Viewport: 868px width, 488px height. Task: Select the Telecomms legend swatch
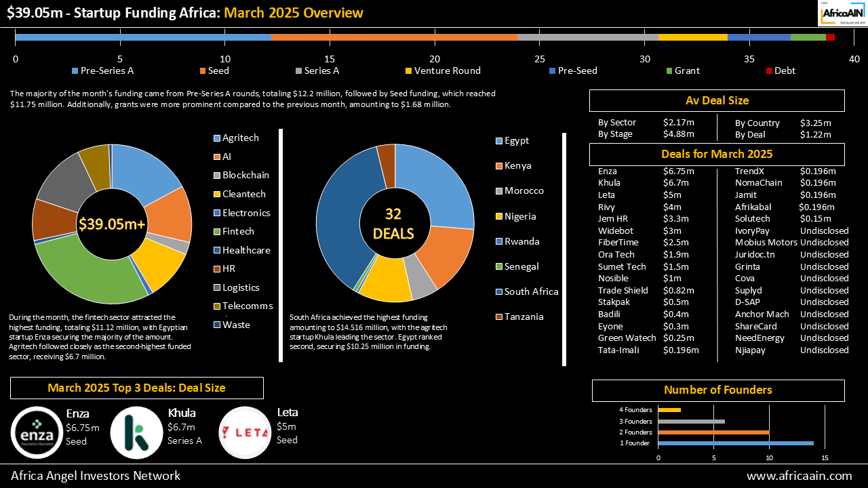[216, 306]
